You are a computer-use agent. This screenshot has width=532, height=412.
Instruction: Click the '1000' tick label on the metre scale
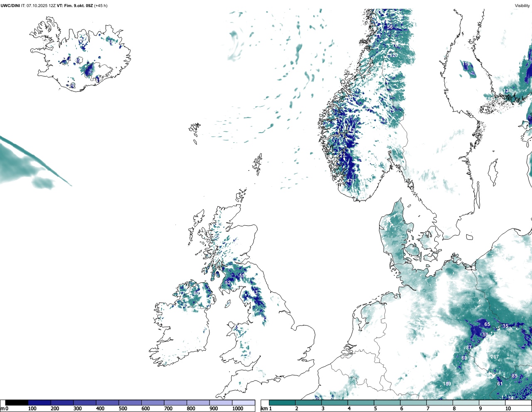point(238,409)
